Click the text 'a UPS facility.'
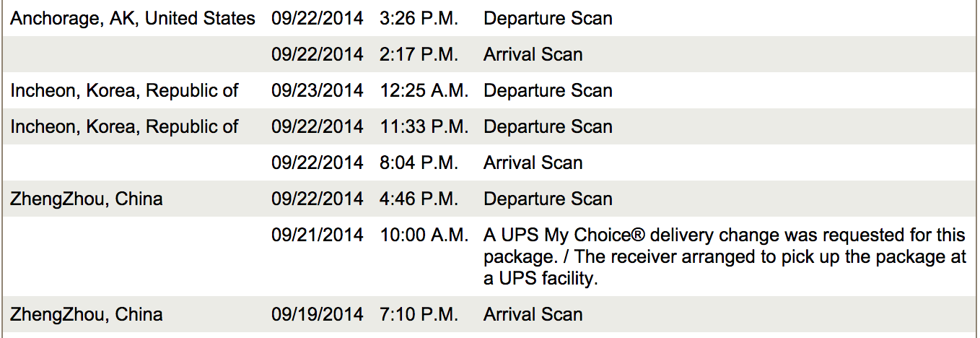The height and width of the screenshot is (338, 980). [541, 278]
